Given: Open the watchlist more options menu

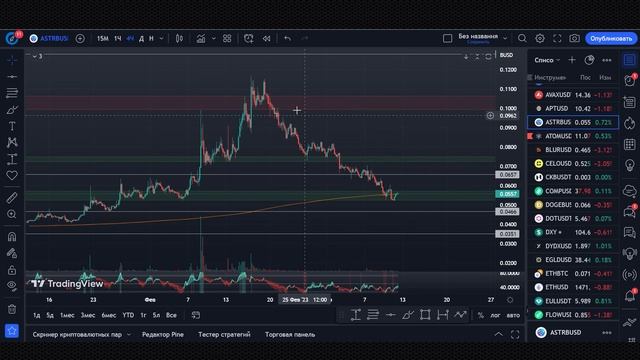Looking at the screenshot, I should point(607,60).
